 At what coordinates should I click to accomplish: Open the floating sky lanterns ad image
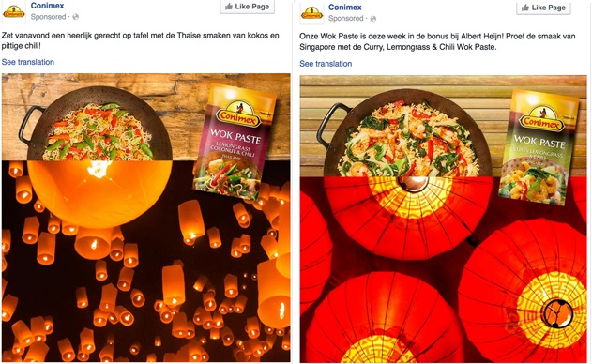[x=146, y=218]
